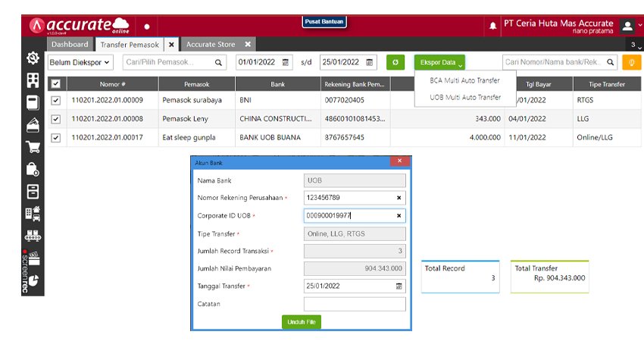Open the Cari/Pilih Pemasok supplier selector
This screenshot has height=341, width=644.
point(174,62)
